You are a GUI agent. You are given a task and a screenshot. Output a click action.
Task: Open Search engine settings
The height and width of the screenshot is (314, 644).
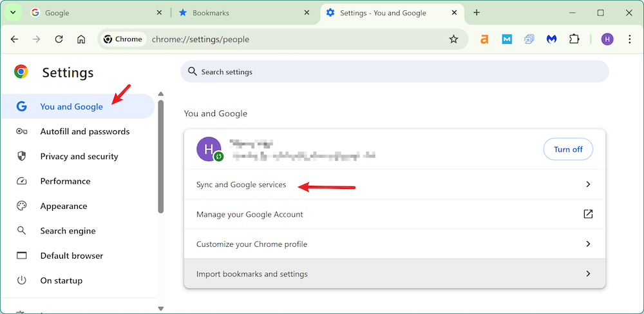(78, 231)
